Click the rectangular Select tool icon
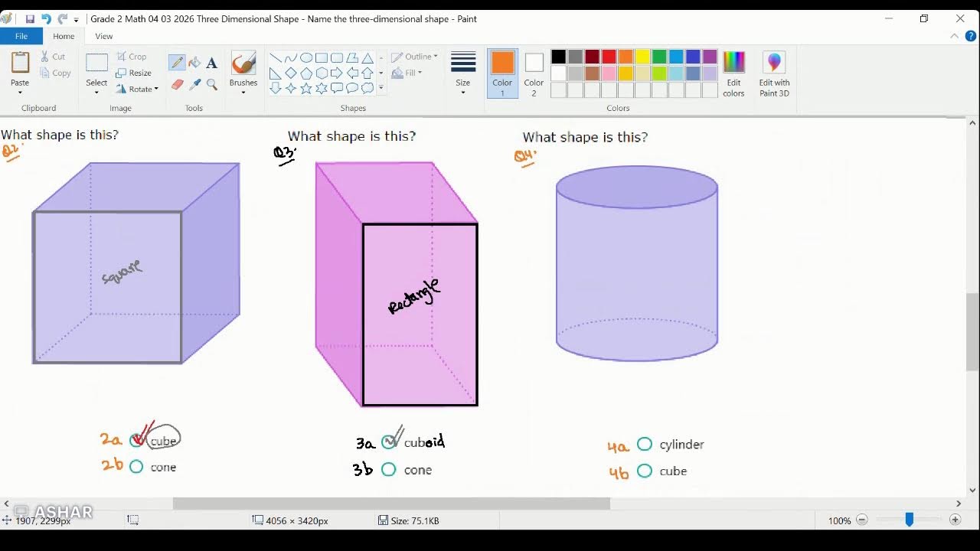Viewport: 980px width, 551px height. (x=96, y=64)
